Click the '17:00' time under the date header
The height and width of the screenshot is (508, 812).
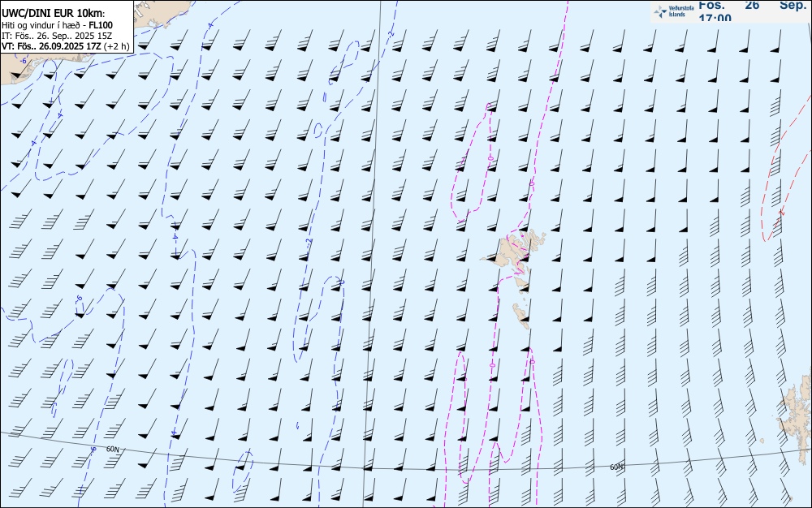[x=715, y=18]
